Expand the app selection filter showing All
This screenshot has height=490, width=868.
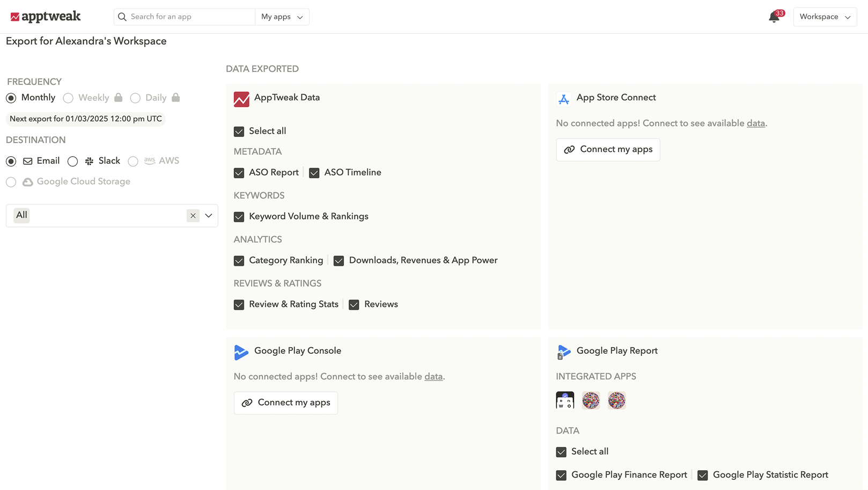point(209,215)
